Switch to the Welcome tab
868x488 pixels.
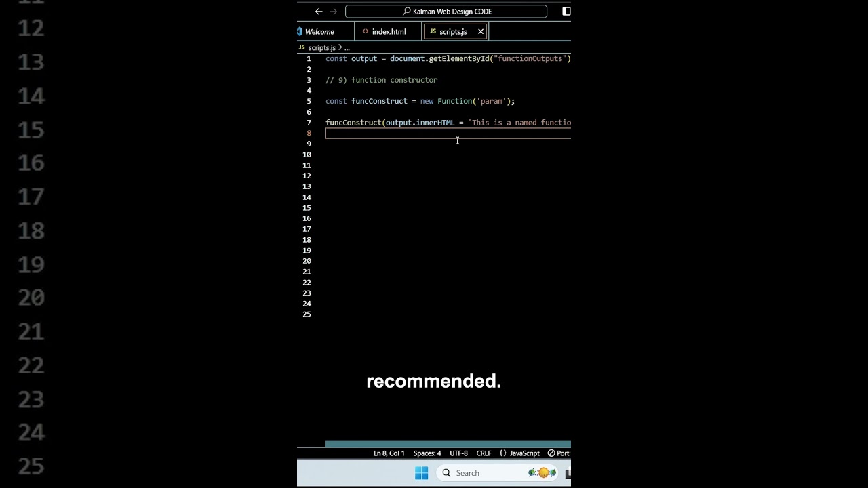tap(319, 32)
